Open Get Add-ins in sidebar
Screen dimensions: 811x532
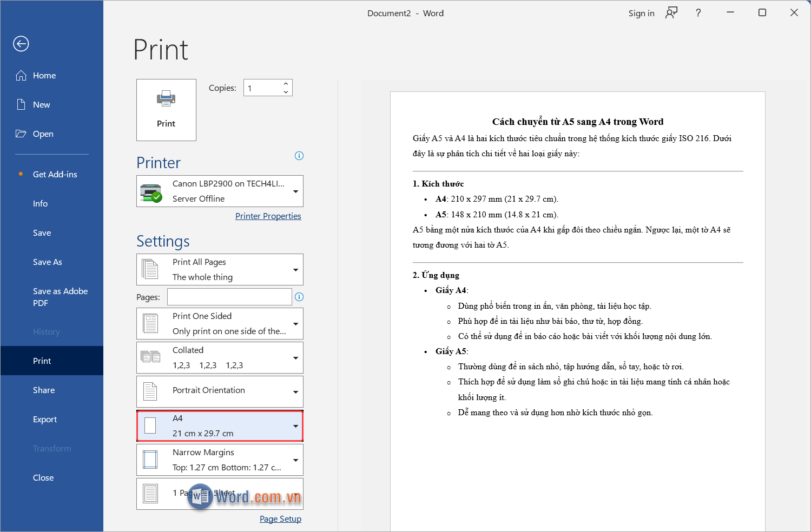click(x=52, y=174)
